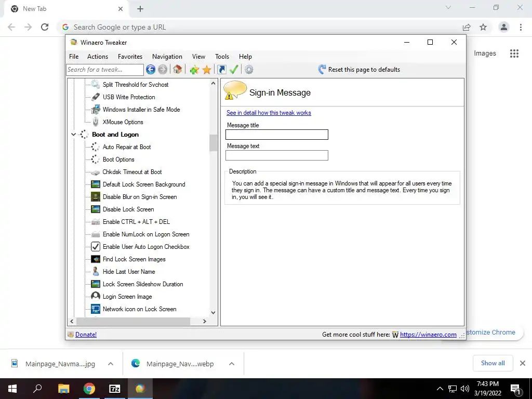Show hidden system tray icons chevron

tap(440, 389)
